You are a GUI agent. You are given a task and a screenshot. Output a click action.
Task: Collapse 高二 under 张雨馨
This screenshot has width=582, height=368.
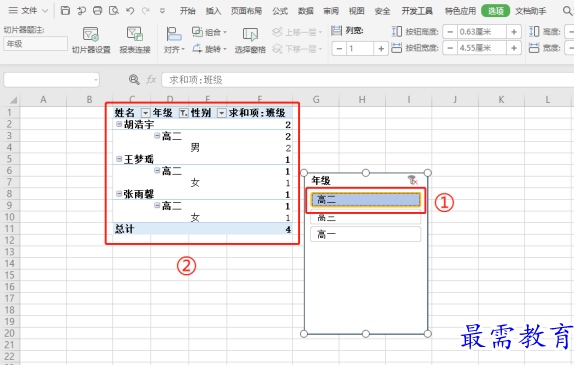pyautogui.click(x=157, y=205)
